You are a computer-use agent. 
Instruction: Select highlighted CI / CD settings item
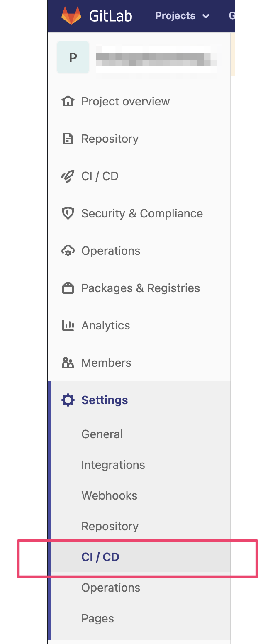pyautogui.click(x=100, y=557)
